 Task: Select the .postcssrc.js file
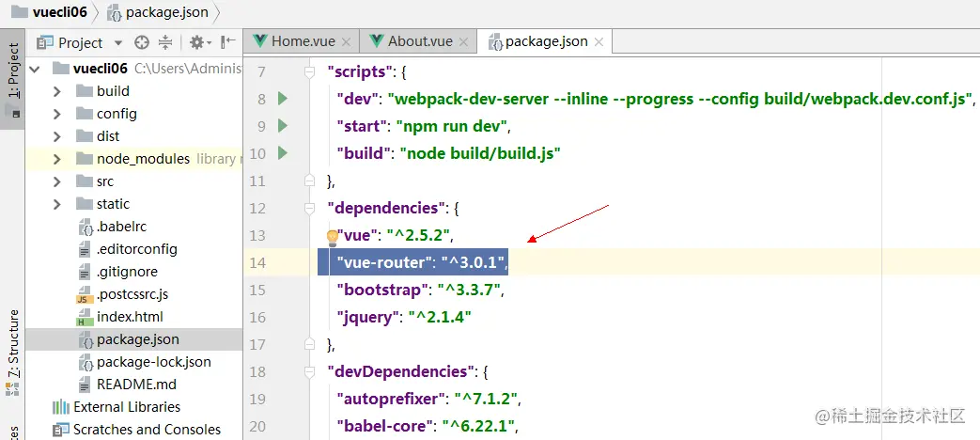point(132,293)
